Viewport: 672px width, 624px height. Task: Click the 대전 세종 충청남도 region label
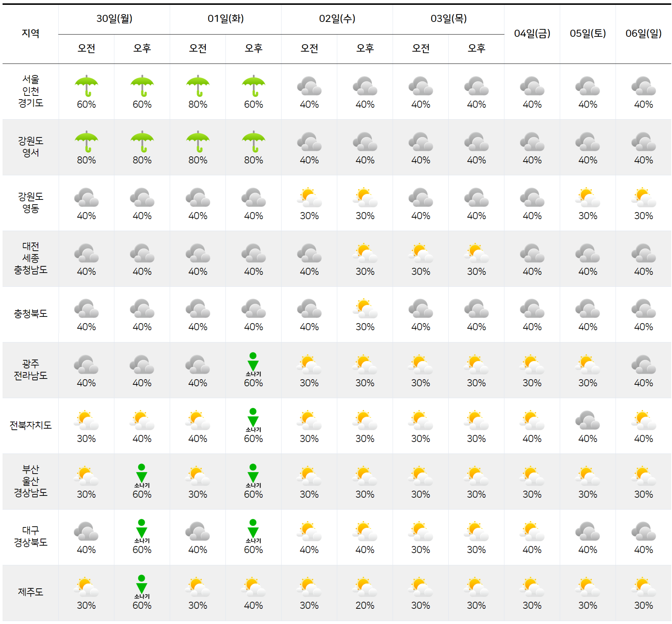tap(30, 258)
